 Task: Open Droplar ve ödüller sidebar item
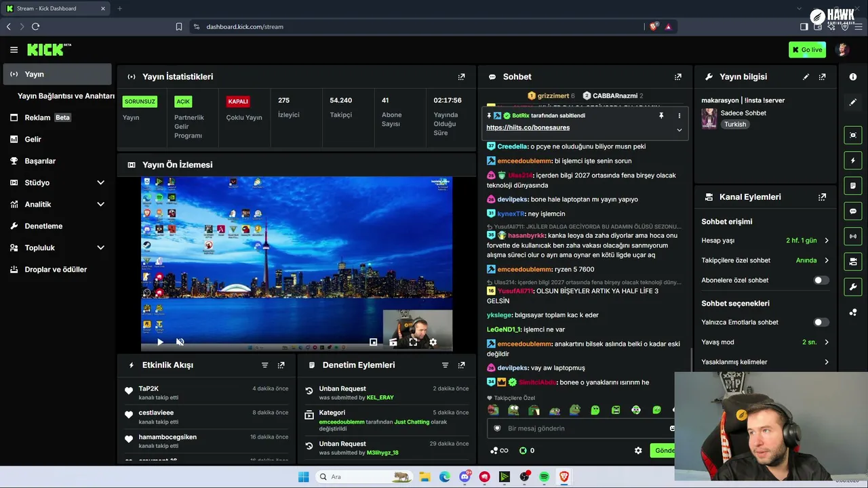[57, 269]
